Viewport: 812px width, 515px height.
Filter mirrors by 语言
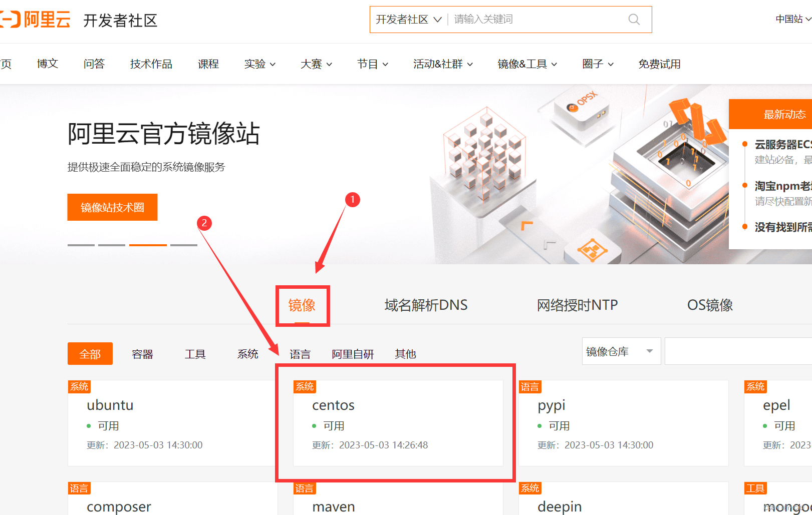coord(300,354)
